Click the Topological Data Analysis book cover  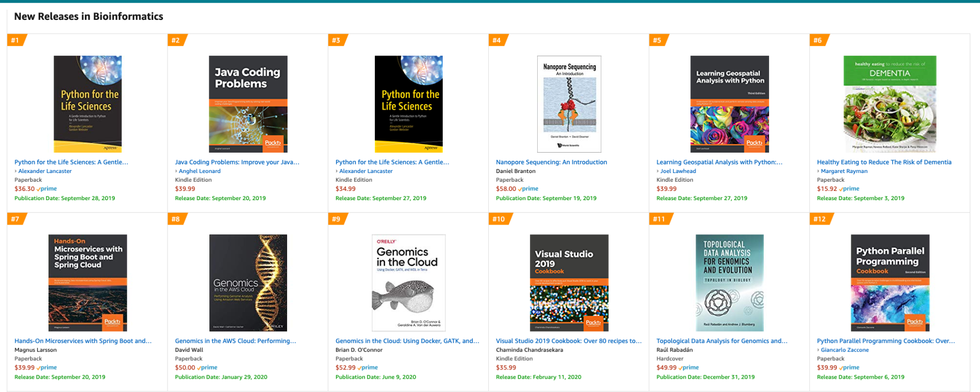729,283
